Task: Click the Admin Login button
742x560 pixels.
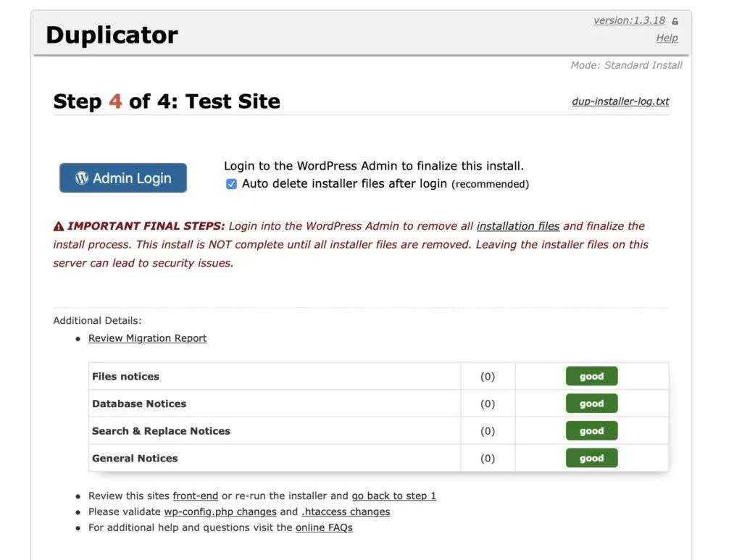Action: (123, 178)
